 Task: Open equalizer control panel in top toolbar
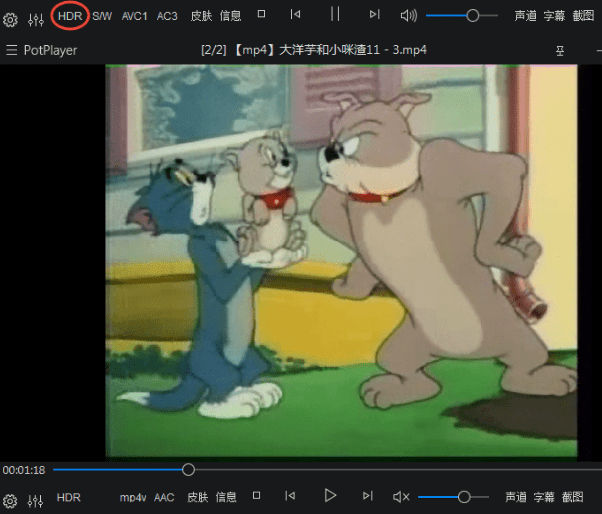[x=36, y=20]
